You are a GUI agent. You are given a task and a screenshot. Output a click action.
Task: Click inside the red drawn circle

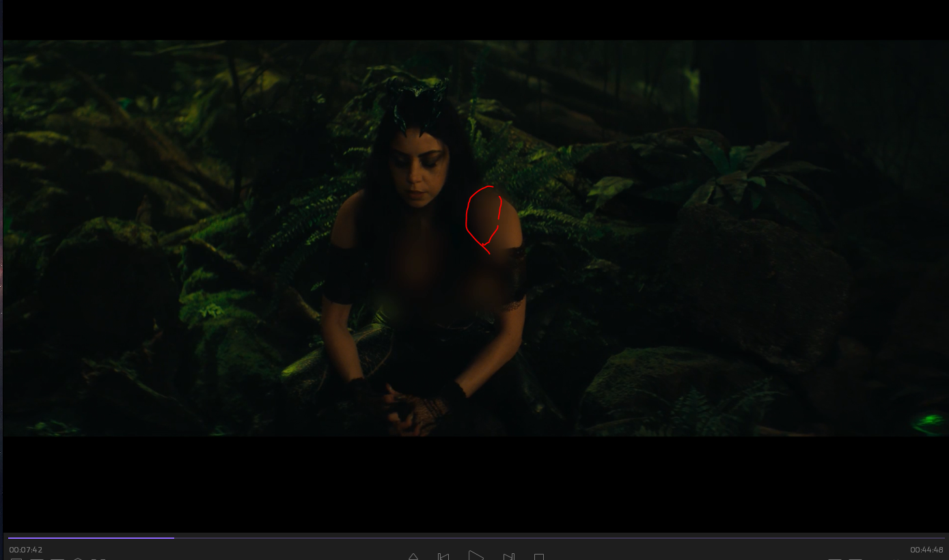coord(482,217)
